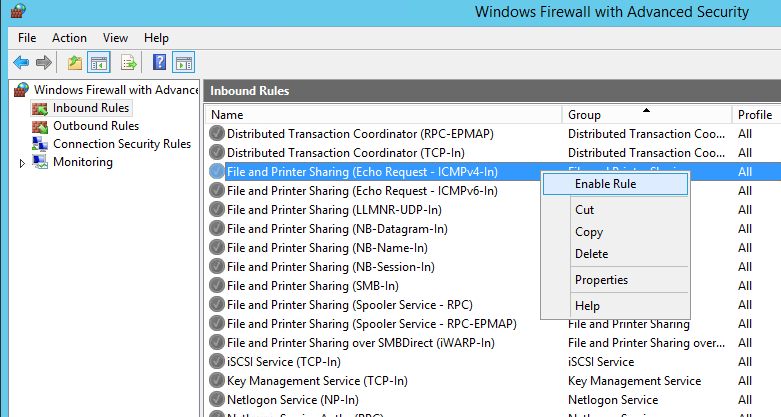Click status icon of NB-Name-In rule

coord(217,248)
